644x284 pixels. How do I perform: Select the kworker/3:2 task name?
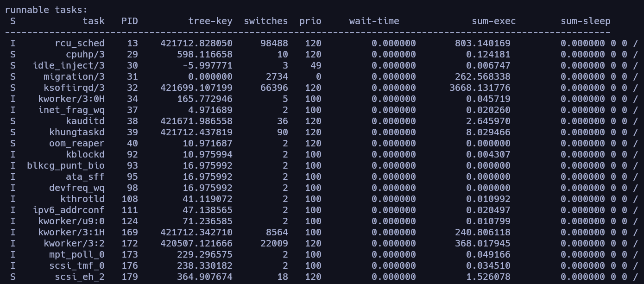[x=74, y=243]
